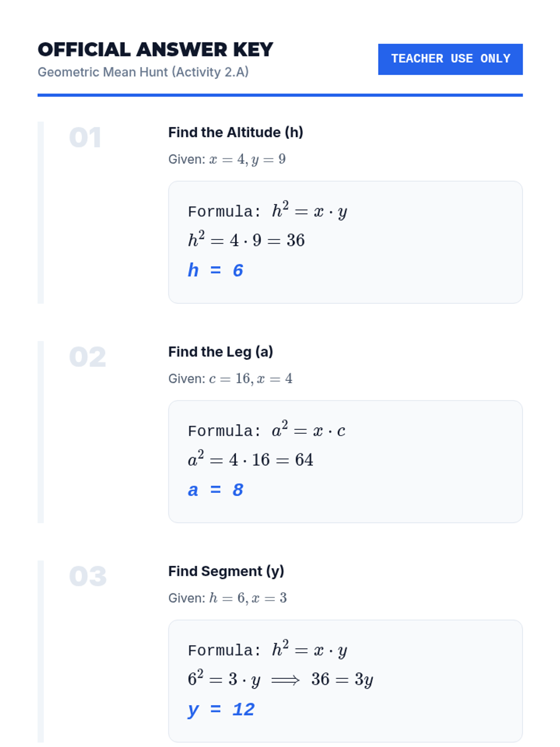The width and height of the screenshot is (560, 747).
Task: Click the h² = 4 · 9 = 36 step
Action: click(246, 240)
